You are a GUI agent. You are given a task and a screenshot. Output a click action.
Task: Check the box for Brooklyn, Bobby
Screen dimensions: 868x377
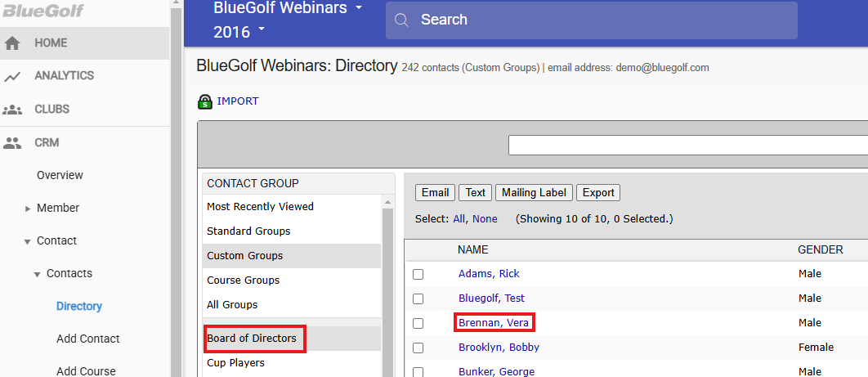[x=418, y=348]
